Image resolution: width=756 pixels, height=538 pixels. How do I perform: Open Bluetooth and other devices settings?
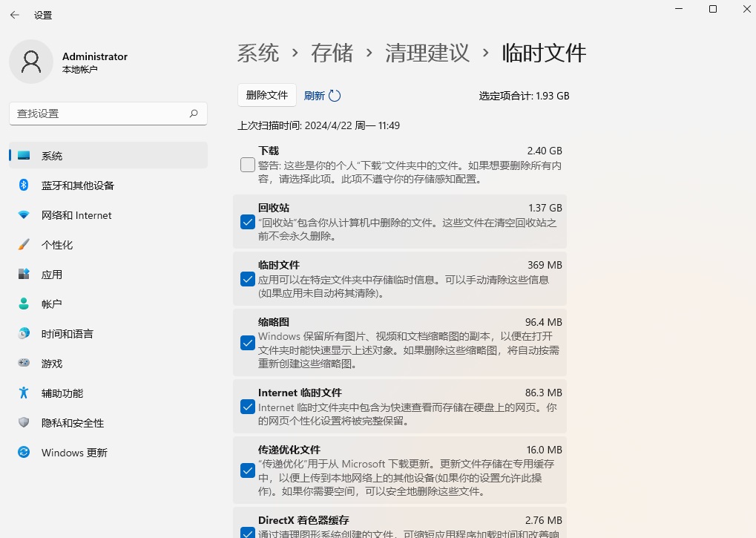tap(22, 185)
